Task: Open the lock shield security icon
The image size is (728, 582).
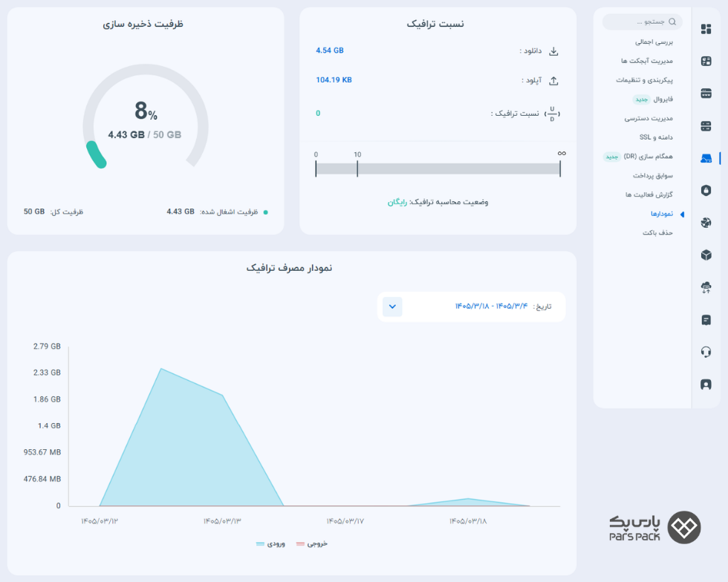Action: [x=706, y=190]
